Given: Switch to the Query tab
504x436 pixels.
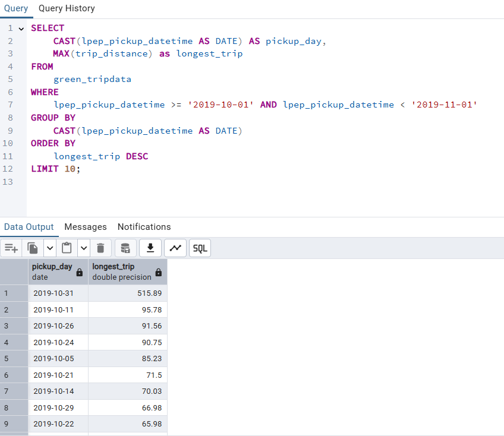Looking at the screenshot, I should pyautogui.click(x=16, y=8).
